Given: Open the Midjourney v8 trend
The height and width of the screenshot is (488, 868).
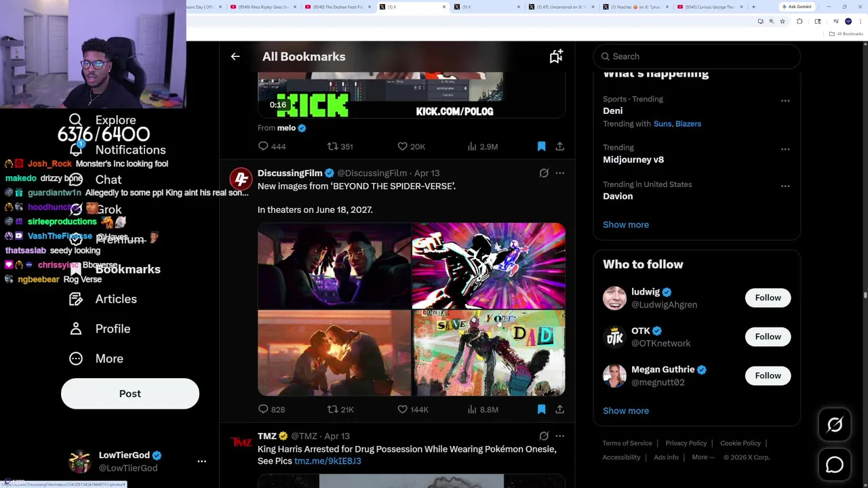Looking at the screenshot, I should (x=633, y=159).
